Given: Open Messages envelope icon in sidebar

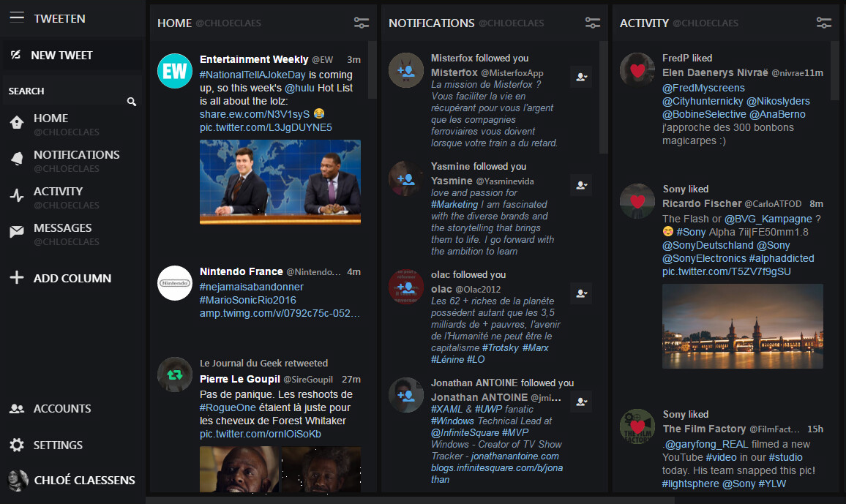Looking at the screenshot, I should (17, 233).
